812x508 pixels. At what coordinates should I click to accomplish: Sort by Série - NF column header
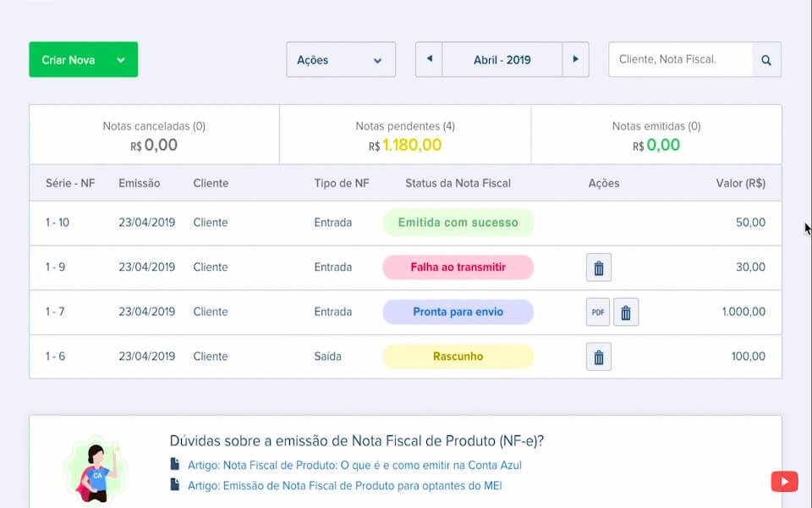coord(70,183)
